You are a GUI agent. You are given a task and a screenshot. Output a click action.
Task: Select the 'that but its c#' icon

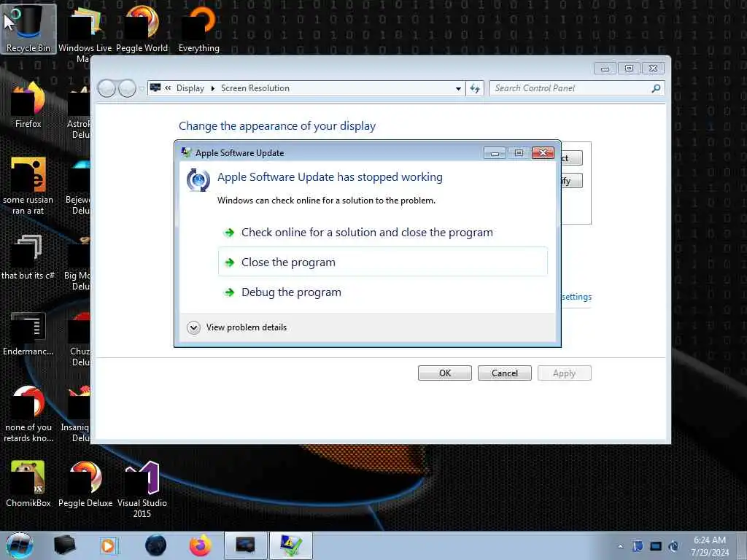(x=28, y=257)
